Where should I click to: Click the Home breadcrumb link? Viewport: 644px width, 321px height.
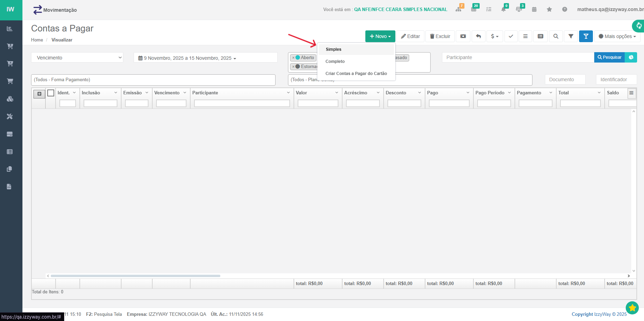coord(37,40)
